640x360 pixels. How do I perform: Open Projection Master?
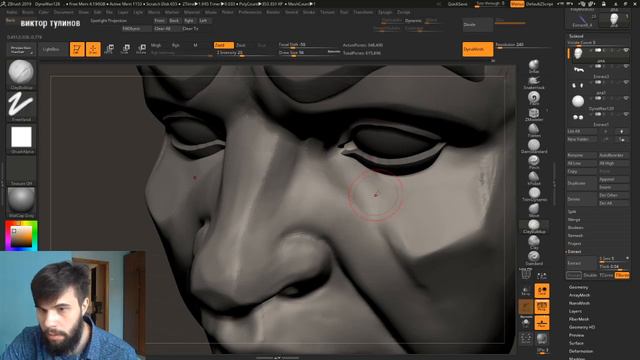click(21, 49)
